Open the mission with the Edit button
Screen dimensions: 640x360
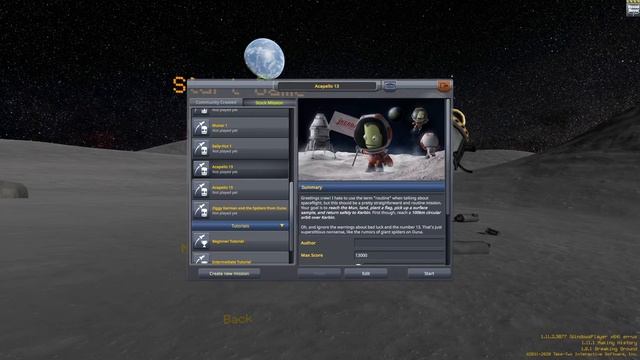[366, 273]
